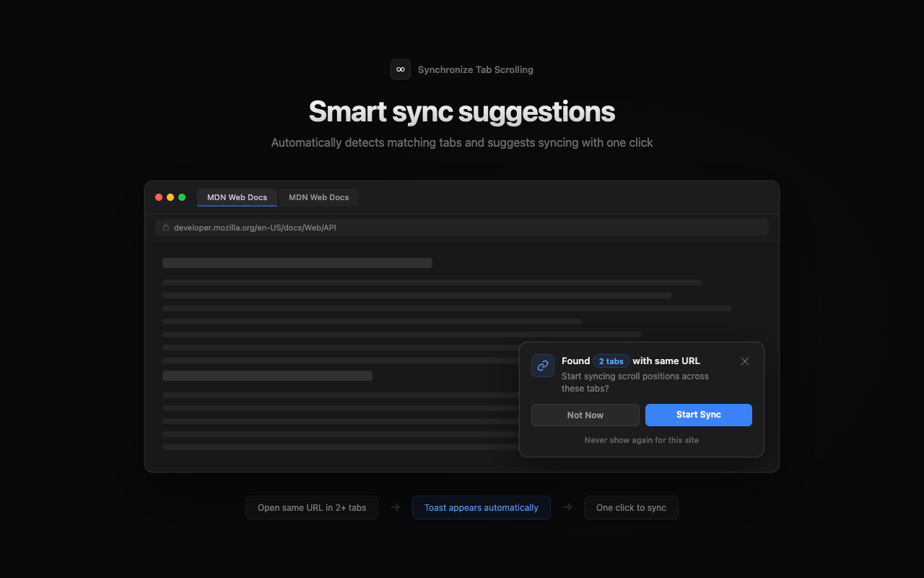Click the Synchronize Tab Scrolling infinity logo icon
Image resolution: width=924 pixels, height=578 pixels.
[x=401, y=69]
